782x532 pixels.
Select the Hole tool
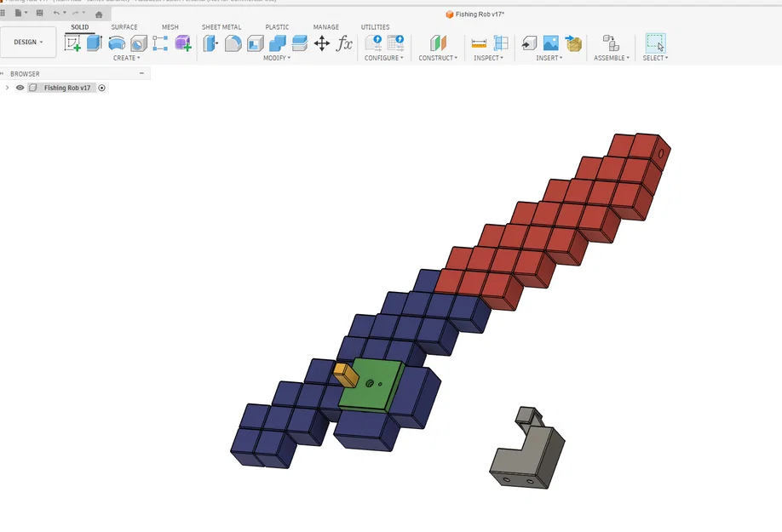coord(139,43)
